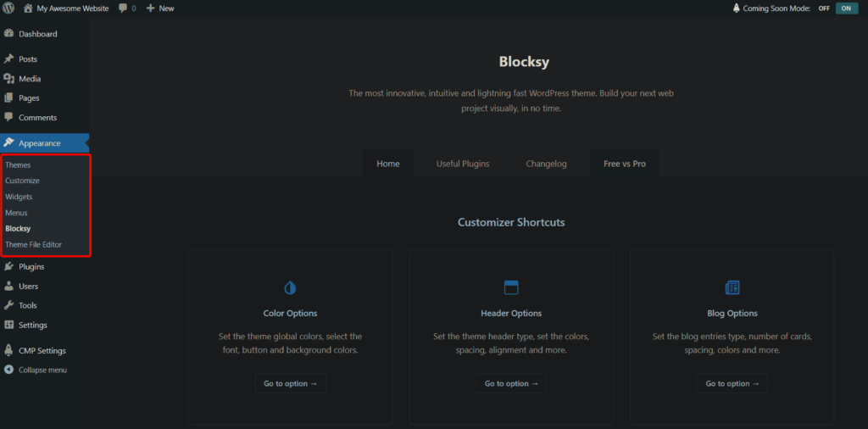Image resolution: width=868 pixels, height=429 pixels.
Task: Switch to the Changelog tab
Action: (547, 164)
